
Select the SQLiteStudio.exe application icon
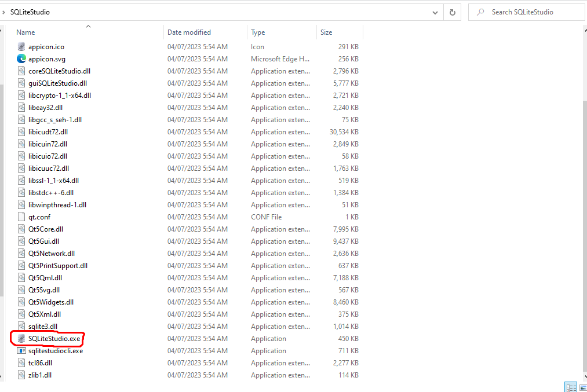pyautogui.click(x=22, y=339)
